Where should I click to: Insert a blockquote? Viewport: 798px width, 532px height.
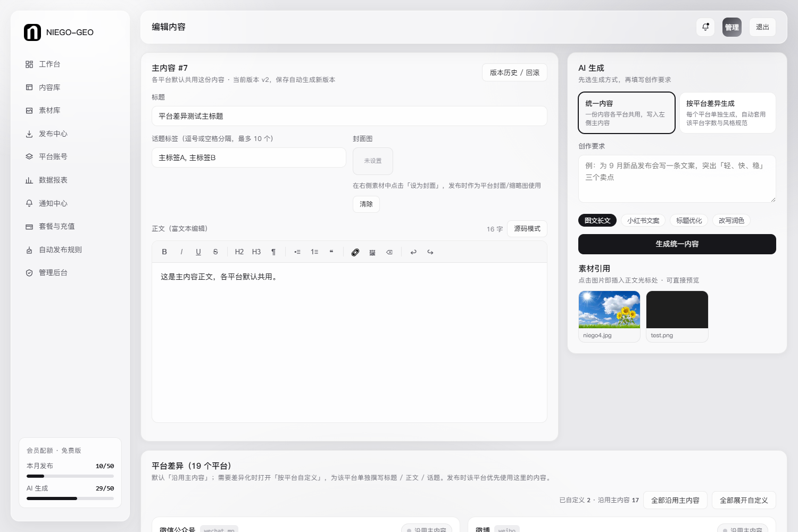click(331, 252)
